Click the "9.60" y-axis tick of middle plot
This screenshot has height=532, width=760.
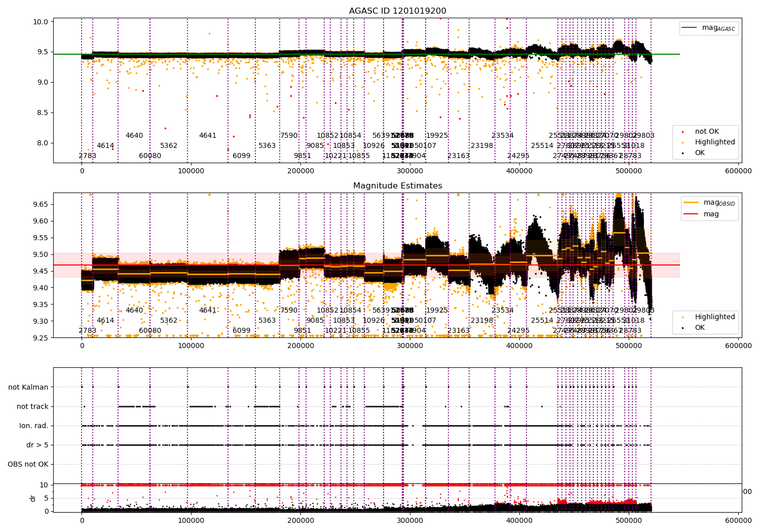(41, 221)
